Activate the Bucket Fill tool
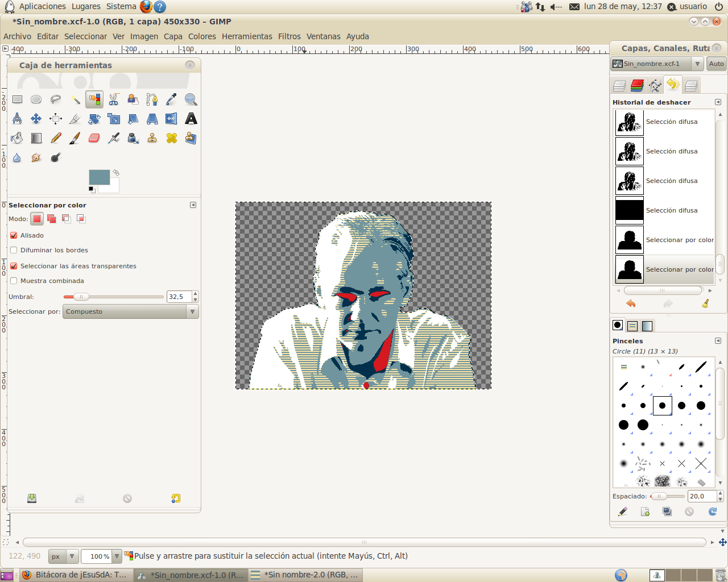The image size is (728, 582). [17, 138]
